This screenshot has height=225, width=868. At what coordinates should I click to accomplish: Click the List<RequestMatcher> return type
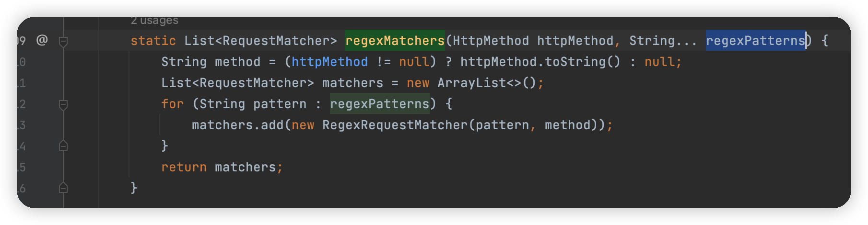tap(261, 41)
